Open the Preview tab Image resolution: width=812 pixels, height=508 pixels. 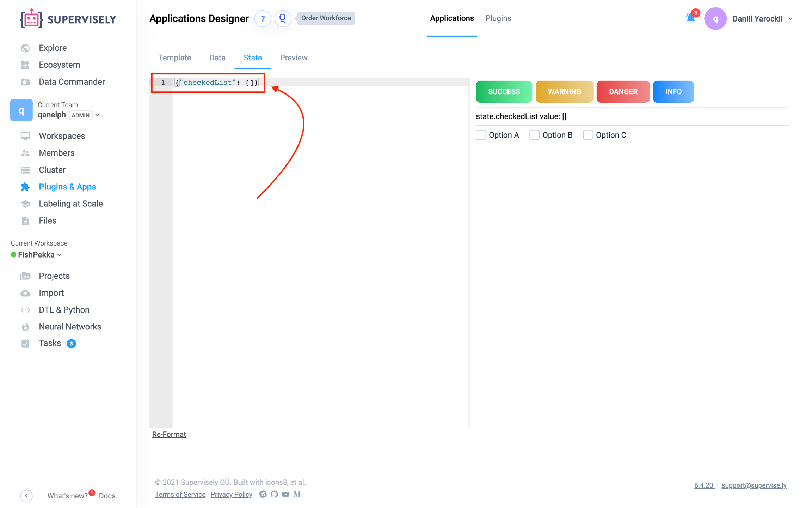pyautogui.click(x=293, y=58)
